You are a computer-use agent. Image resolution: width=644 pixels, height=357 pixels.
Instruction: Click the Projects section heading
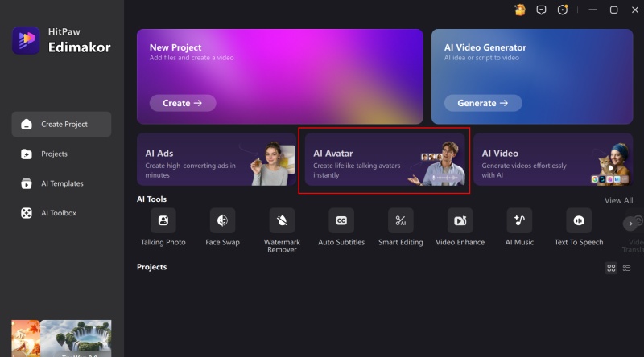pos(151,267)
